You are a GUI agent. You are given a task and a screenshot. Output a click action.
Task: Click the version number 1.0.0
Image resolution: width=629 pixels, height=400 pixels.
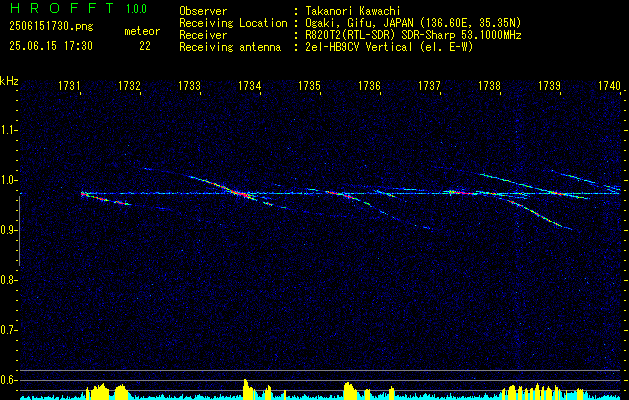(x=136, y=9)
